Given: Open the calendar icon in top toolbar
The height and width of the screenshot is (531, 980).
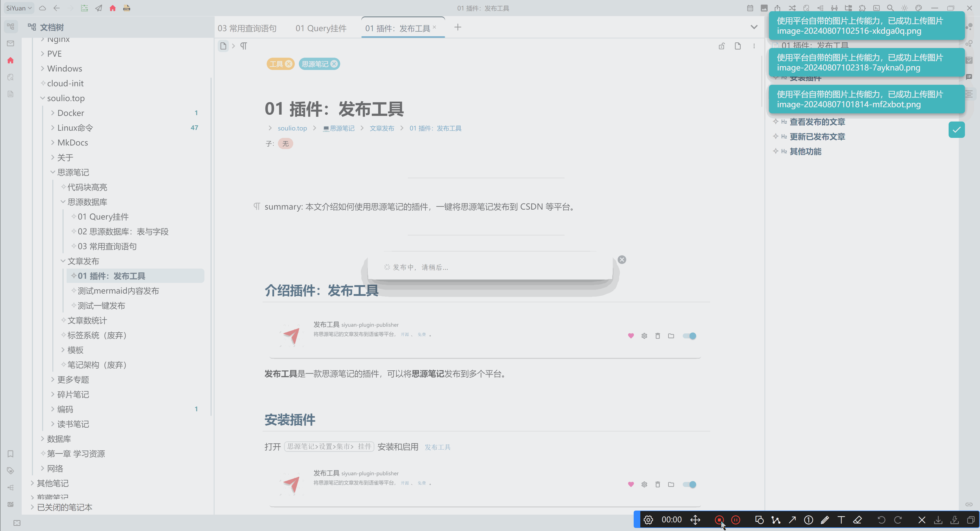Looking at the screenshot, I should point(750,8).
